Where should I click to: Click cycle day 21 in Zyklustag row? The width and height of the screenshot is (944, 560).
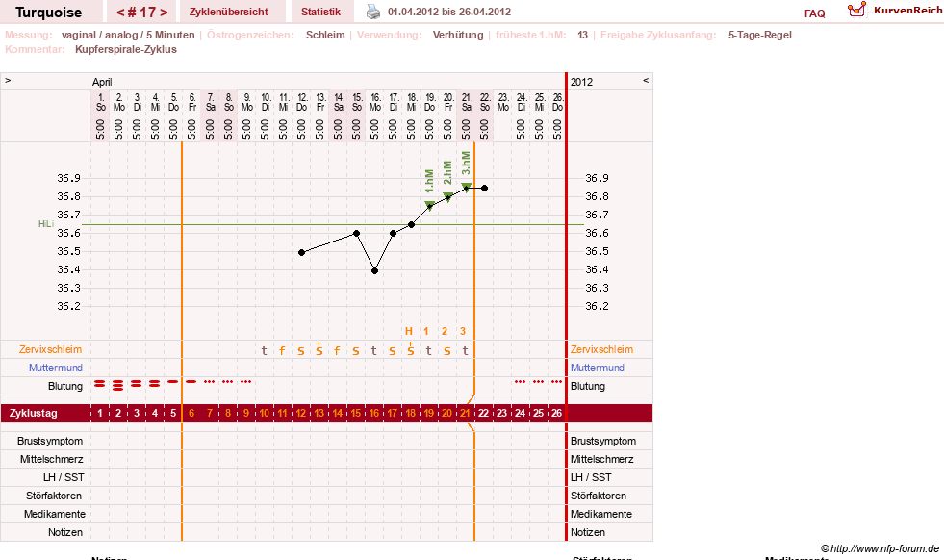(x=465, y=413)
